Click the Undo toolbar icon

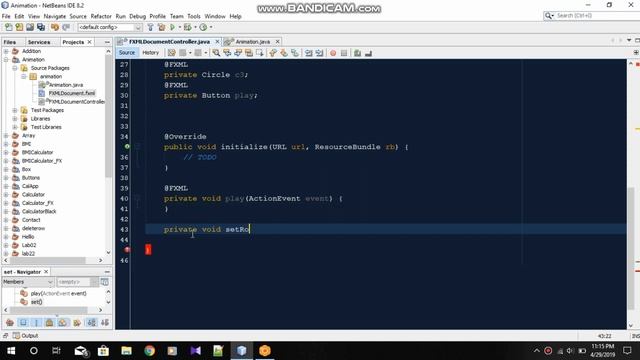point(55,27)
